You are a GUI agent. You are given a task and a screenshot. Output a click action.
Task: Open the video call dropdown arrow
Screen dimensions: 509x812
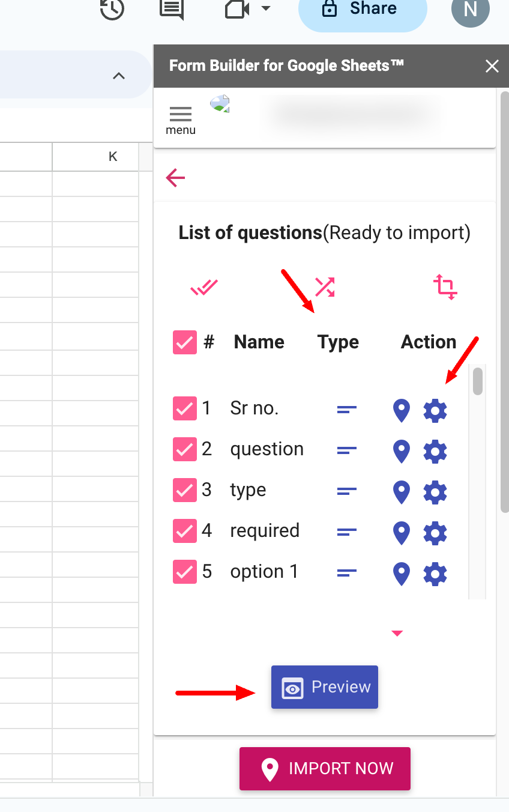pyautogui.click(x=266, y=8)
